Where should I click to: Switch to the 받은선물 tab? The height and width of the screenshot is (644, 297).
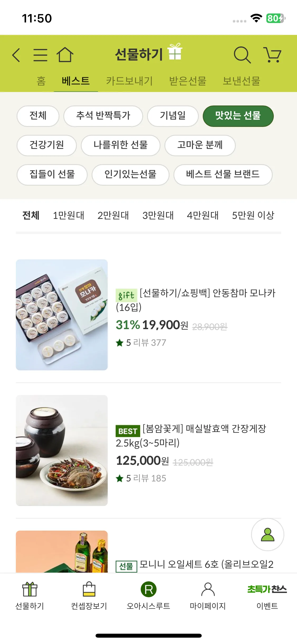pyautogui.click(x=188, y=81)
